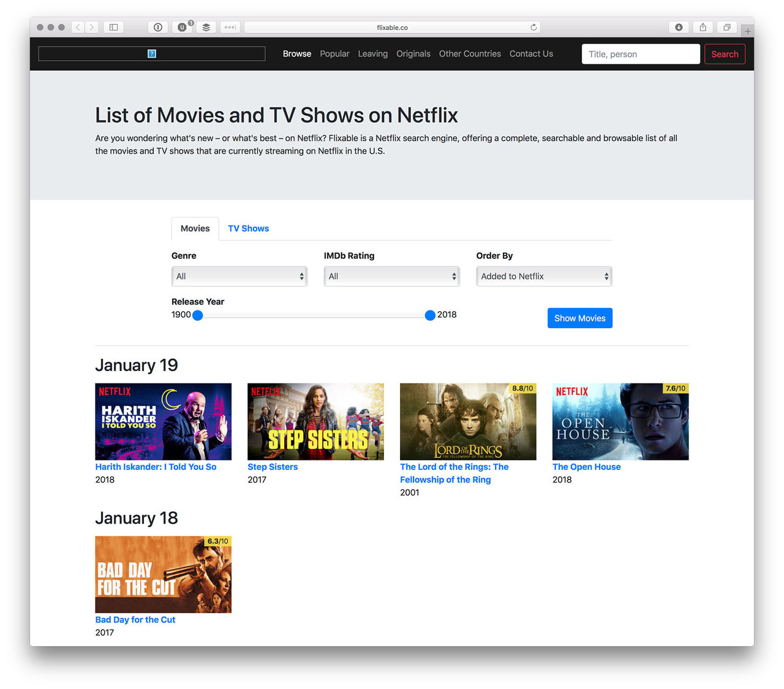Open the Originals nav item

tap(413, 54)
